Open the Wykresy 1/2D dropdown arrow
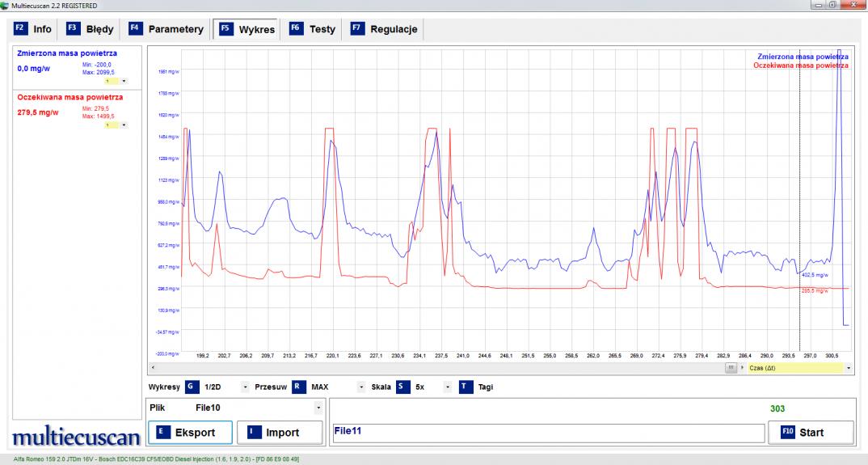 [245, 387]
